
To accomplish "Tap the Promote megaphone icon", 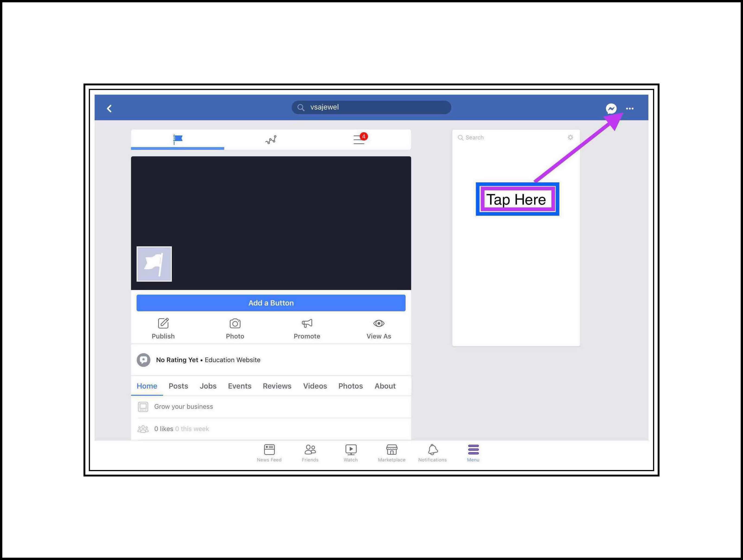I will tap(307, 324).
